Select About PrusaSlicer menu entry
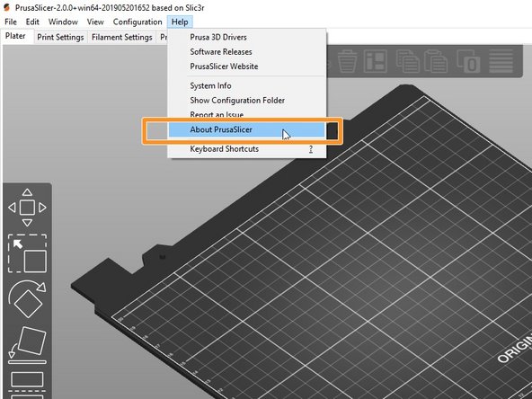 coord(247,129)
